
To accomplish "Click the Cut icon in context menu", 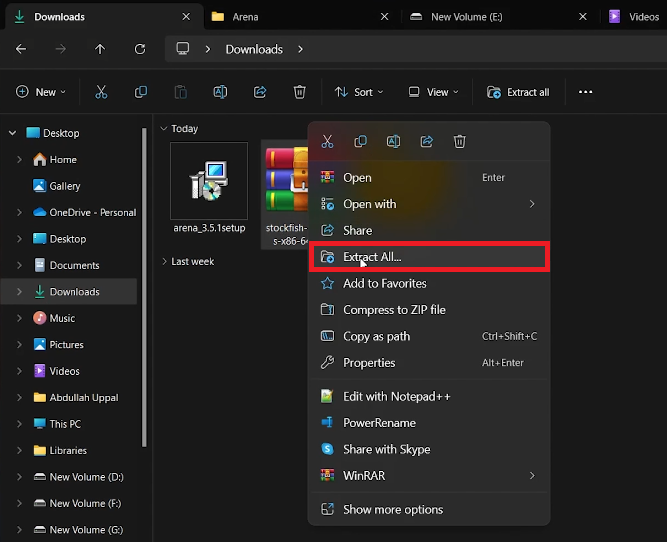I will click(x=327, y=142).
